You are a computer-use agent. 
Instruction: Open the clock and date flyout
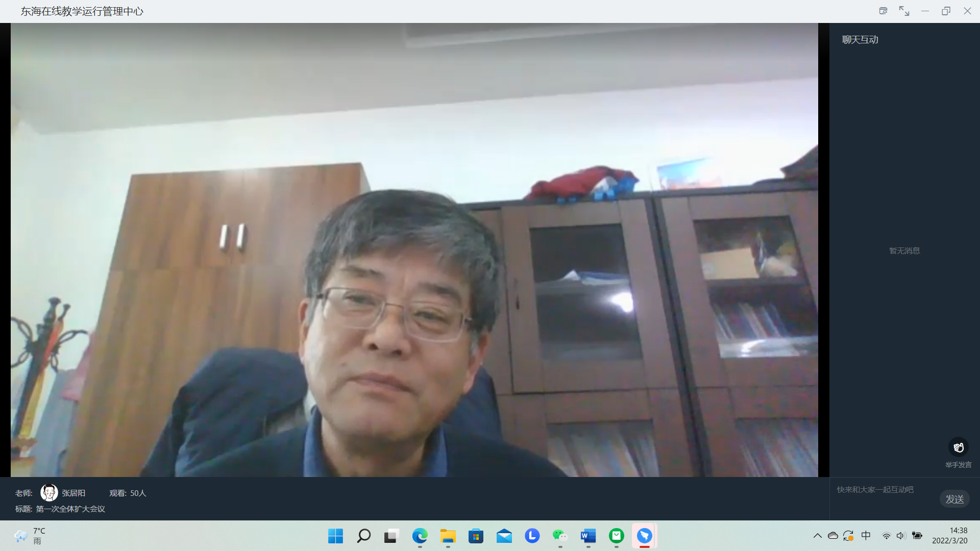pos(949,536)
